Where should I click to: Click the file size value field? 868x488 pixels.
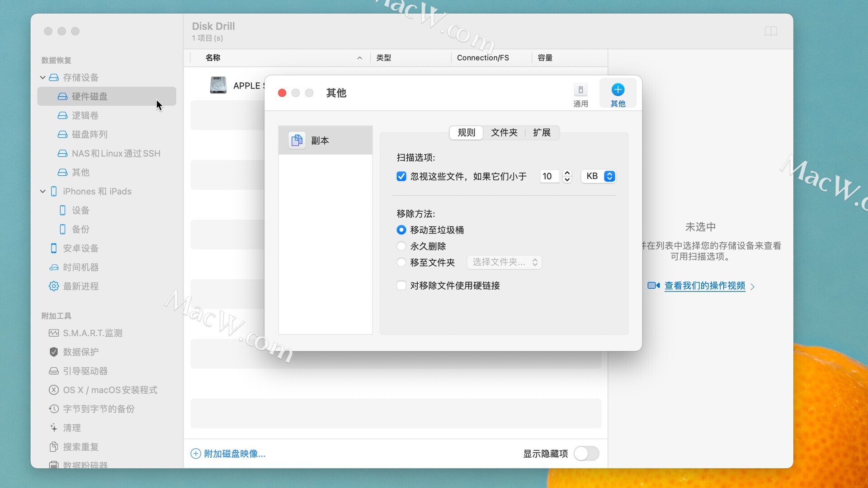pyautogui.click(x=550, y=176)
